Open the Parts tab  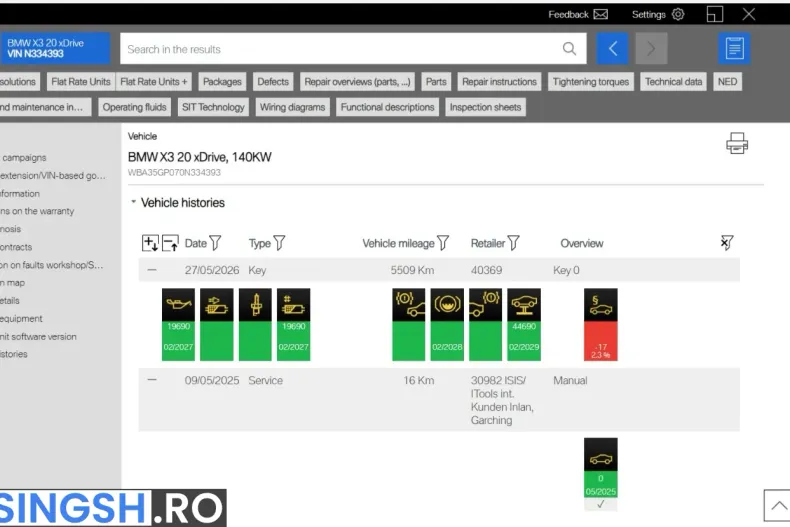point(436,82)
